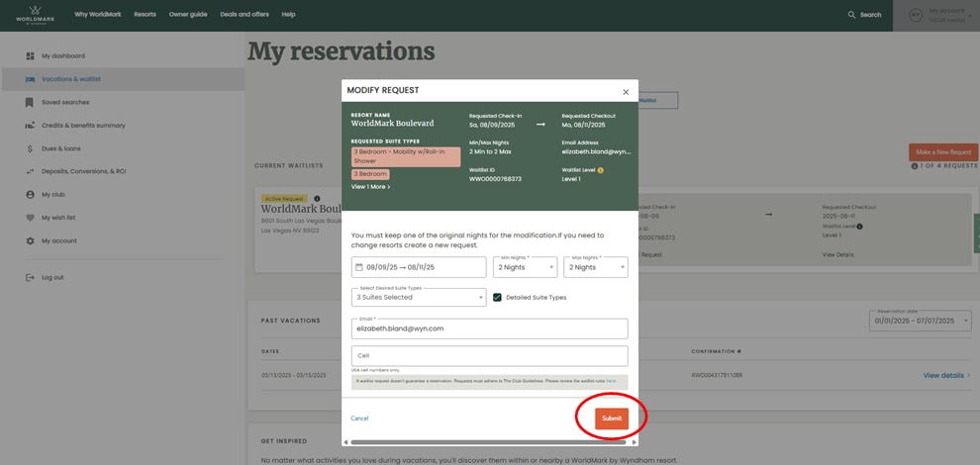Cancel the modify request dialog
Screen dimensions: 980x465
coord(359,418)
